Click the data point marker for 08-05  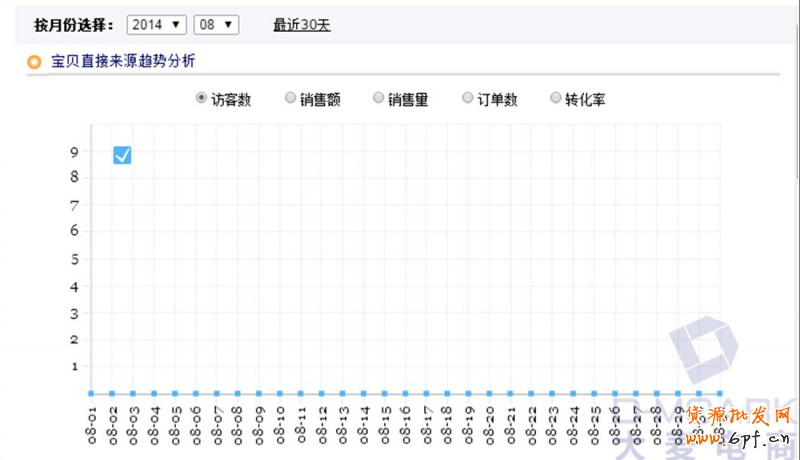click(x=175, y=394)
